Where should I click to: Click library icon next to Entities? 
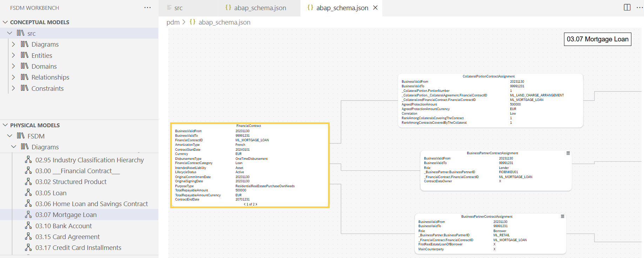pyautogui.click(x=25, y=55)
